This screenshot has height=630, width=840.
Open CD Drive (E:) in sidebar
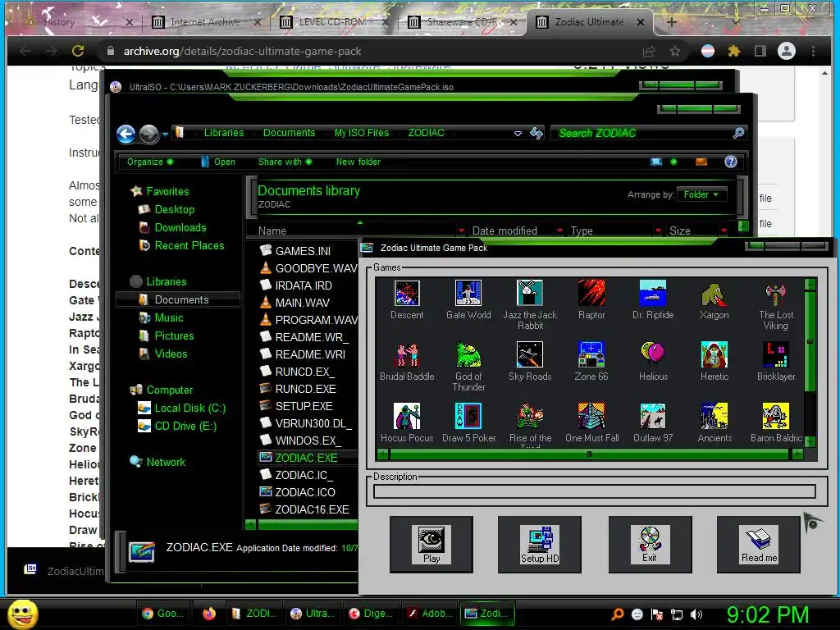click(x=185, y=427)
